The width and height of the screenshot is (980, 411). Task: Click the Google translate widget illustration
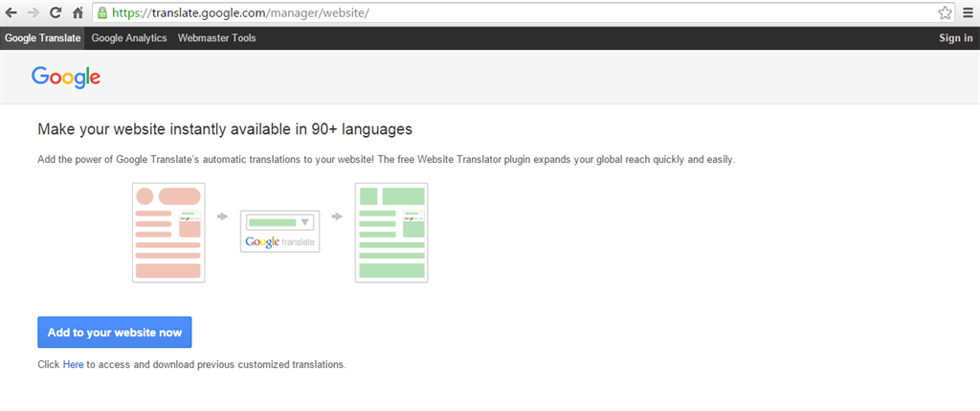280,232
